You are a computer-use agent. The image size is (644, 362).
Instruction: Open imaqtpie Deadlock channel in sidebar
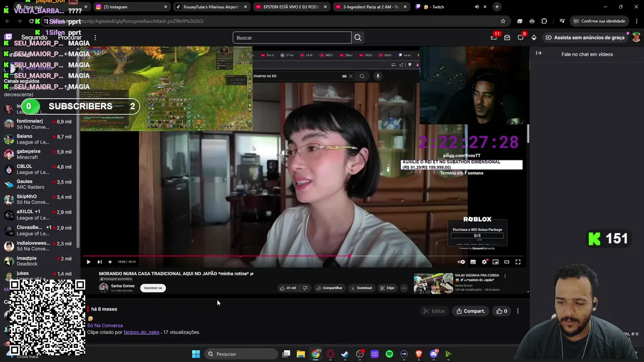(x=38, y=261)
